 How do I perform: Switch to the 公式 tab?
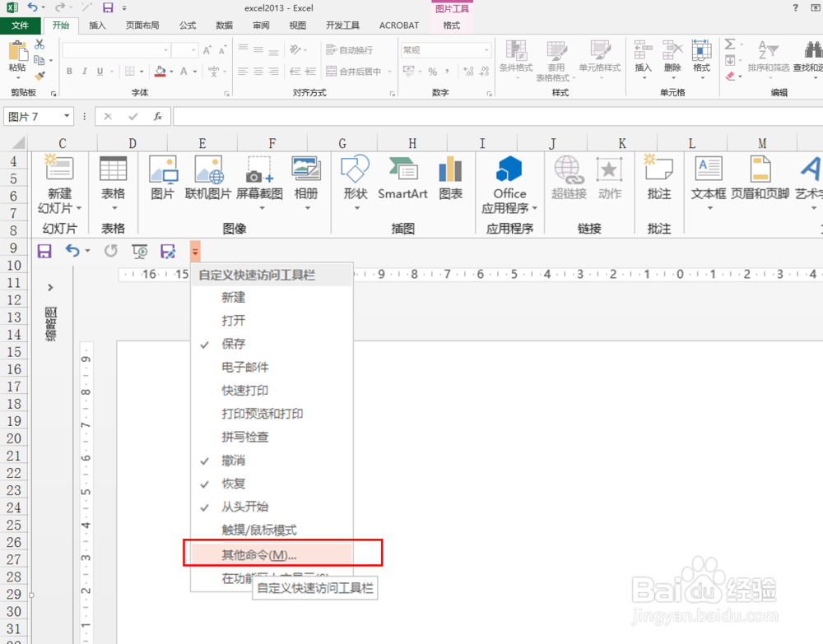click(188, 25)
